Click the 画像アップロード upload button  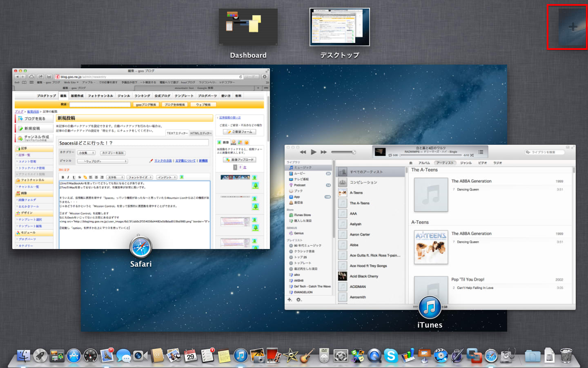point(240,159)
